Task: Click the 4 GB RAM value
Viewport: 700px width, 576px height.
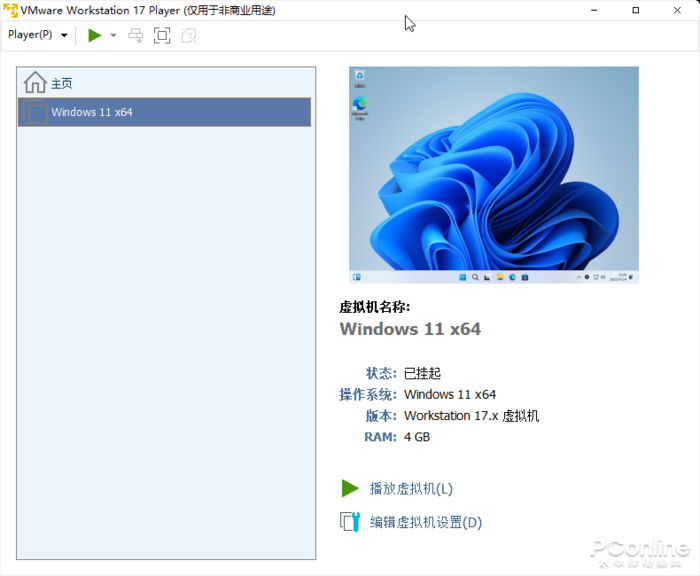Action: 417,437
